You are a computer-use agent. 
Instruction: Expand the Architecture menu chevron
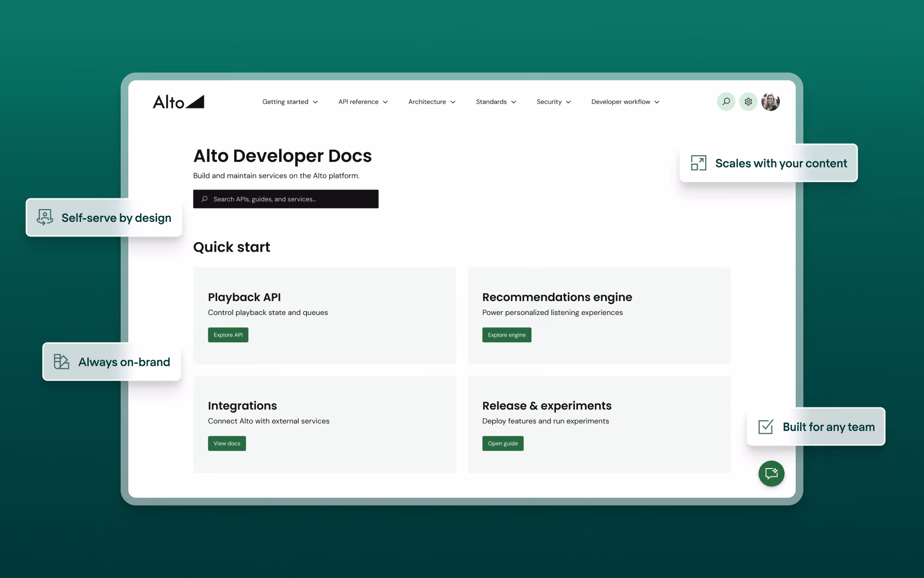pos(453,102)
